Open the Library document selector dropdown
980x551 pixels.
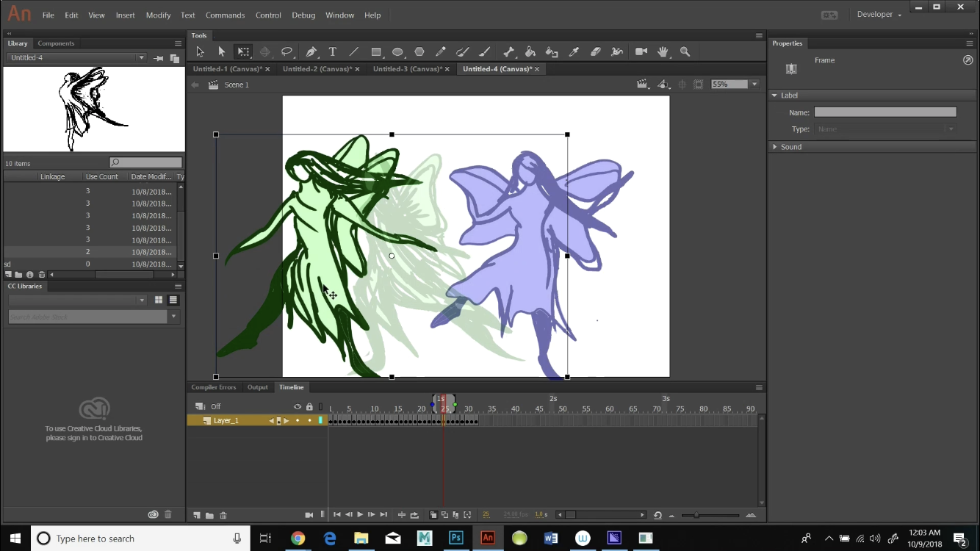coord(142,57)
